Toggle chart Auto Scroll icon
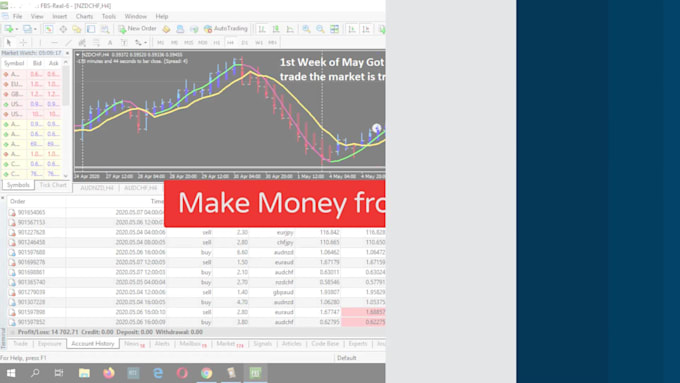Screen dimensions: 680x383 pyautogui.click(x=352, y=29)
